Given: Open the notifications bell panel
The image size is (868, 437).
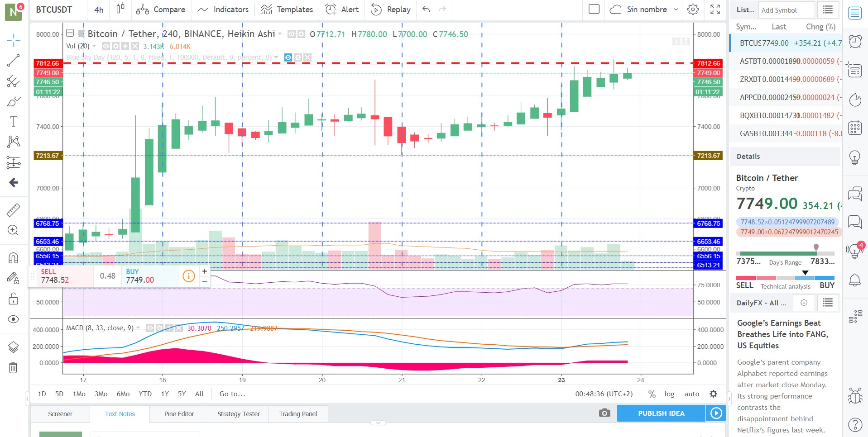Looking at the screenshot, I should [855, 280].
